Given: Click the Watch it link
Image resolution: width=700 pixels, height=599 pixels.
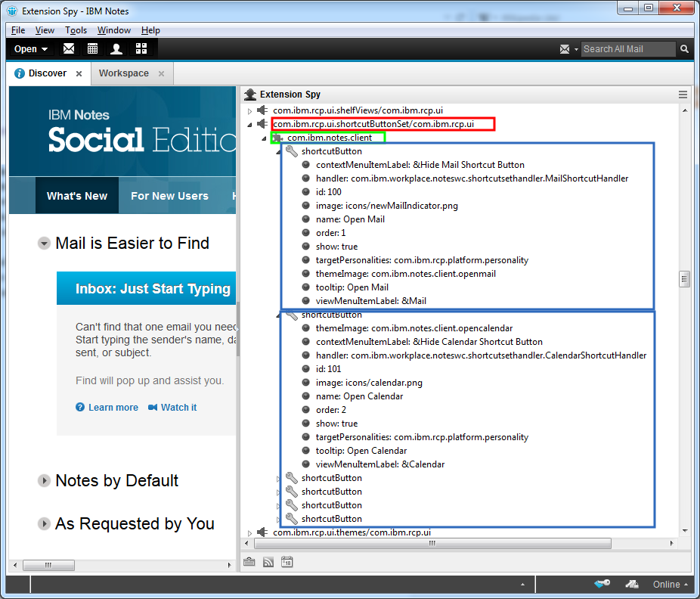Looking at the screenshot, I should point(178,408).
